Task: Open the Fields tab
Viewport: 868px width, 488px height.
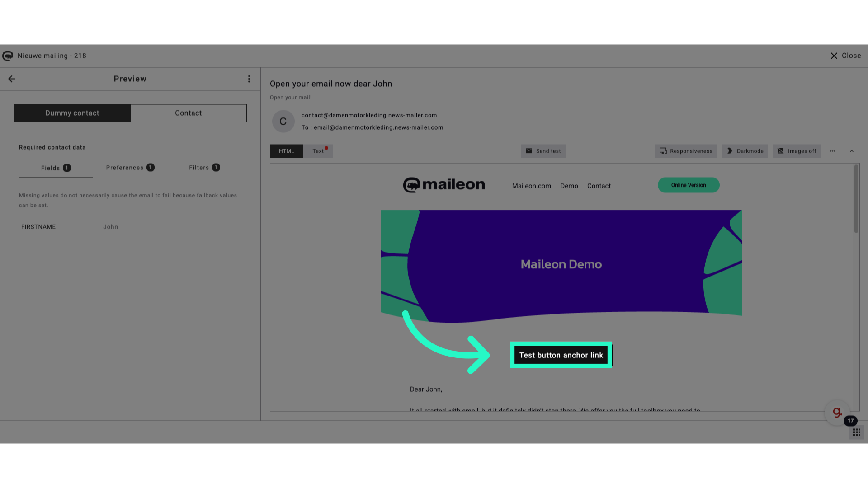Action: click(x=56, y=168)
